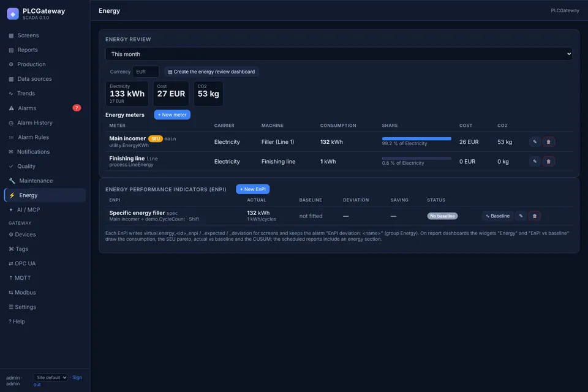Open the Tags page
Screen dimensions: 588x392
45,249
